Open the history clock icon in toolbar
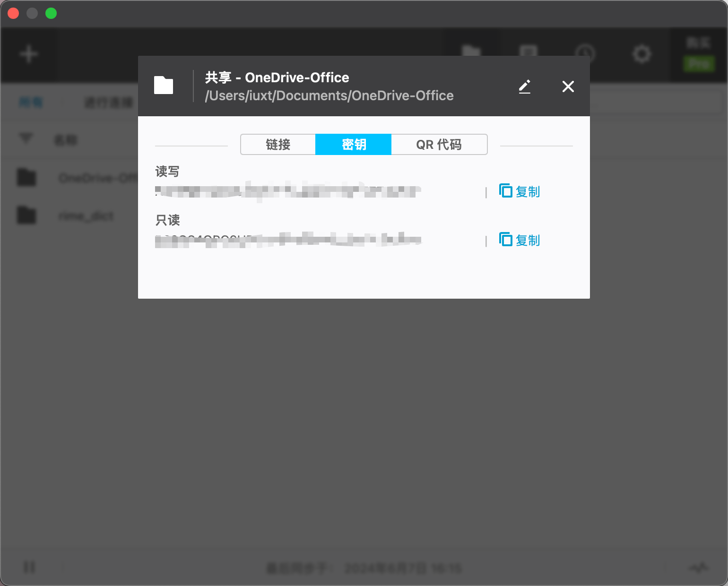 (585, 54)
